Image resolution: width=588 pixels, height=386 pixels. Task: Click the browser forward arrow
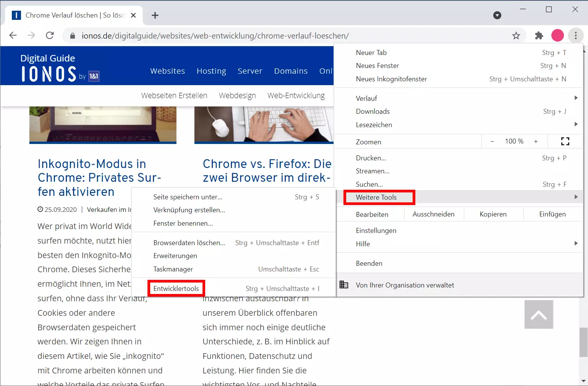pos(31,36)
